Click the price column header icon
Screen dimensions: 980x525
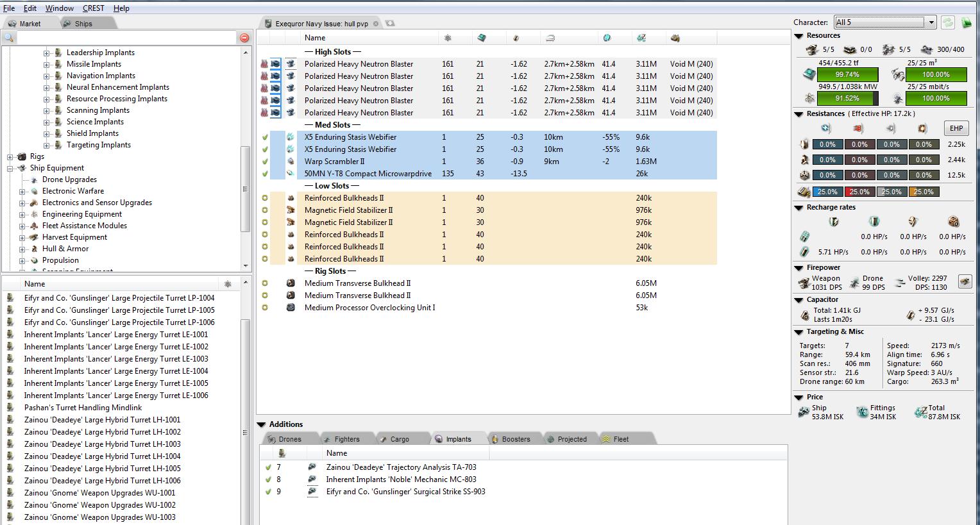tap(641, 38)
